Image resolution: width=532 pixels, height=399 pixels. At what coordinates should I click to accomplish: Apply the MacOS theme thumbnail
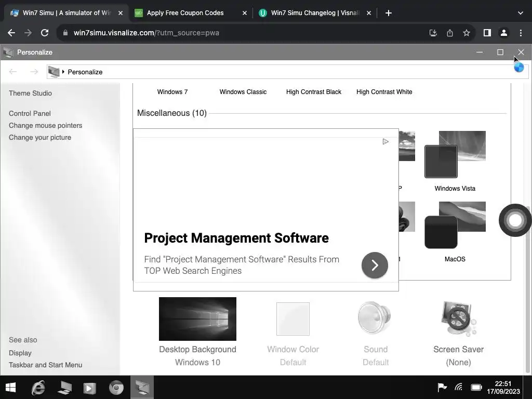[455, 225]
